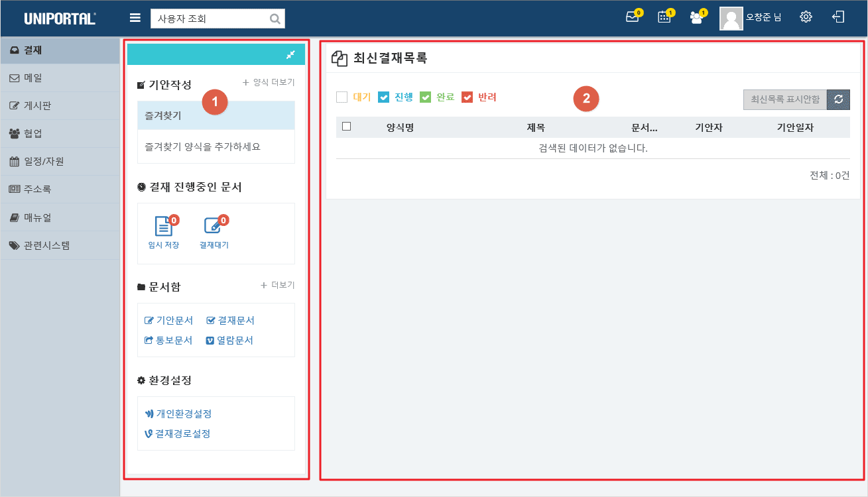Screen dimensions: 868x497
Task: Sort by 기안자 column header
Action: pos(708,127)
